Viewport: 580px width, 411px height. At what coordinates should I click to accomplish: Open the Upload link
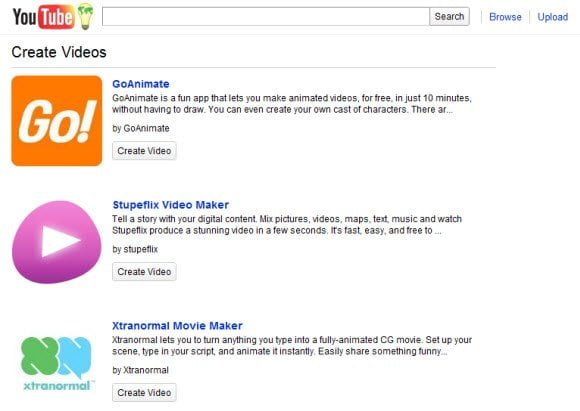552,17
